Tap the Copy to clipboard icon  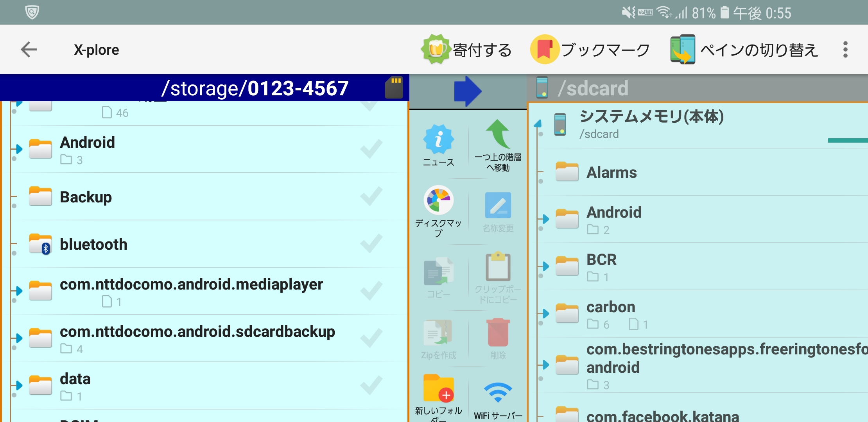click(498, 266)
